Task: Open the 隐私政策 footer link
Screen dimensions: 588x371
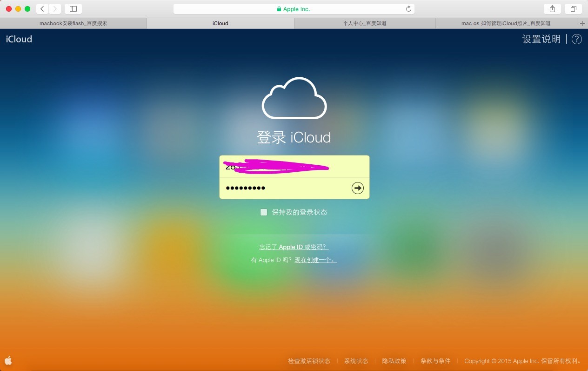Action: (x=394, y=361)
